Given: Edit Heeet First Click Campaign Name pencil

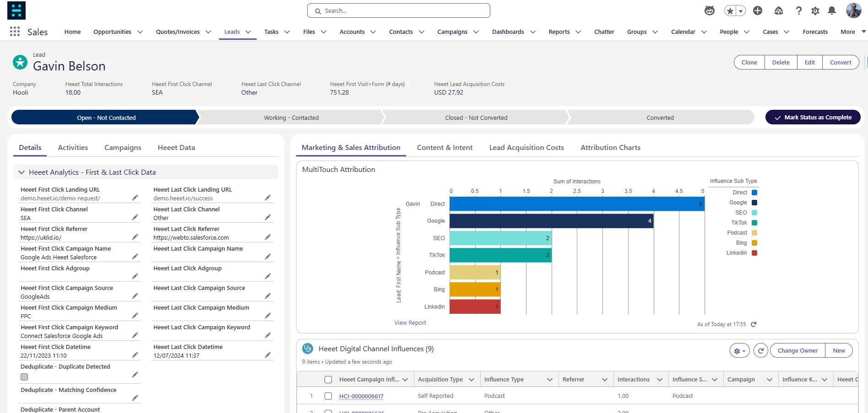Looking at the screenshot, I should (x=135, y=257).
